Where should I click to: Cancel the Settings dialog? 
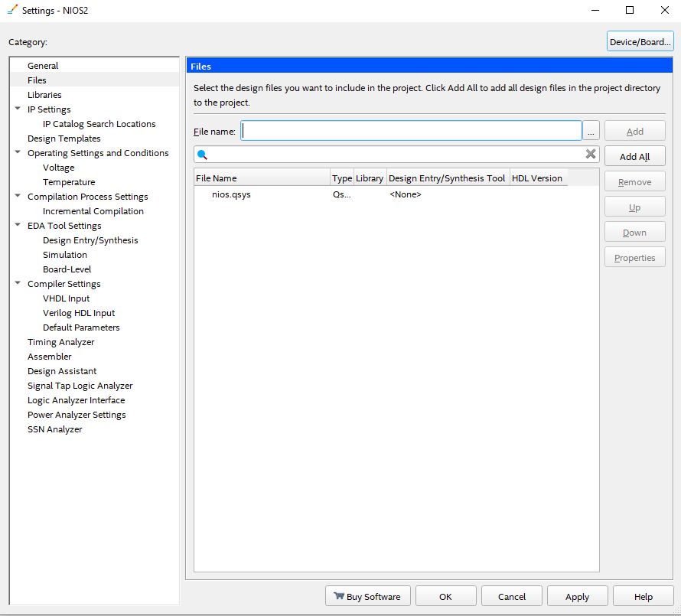[512, 596]
